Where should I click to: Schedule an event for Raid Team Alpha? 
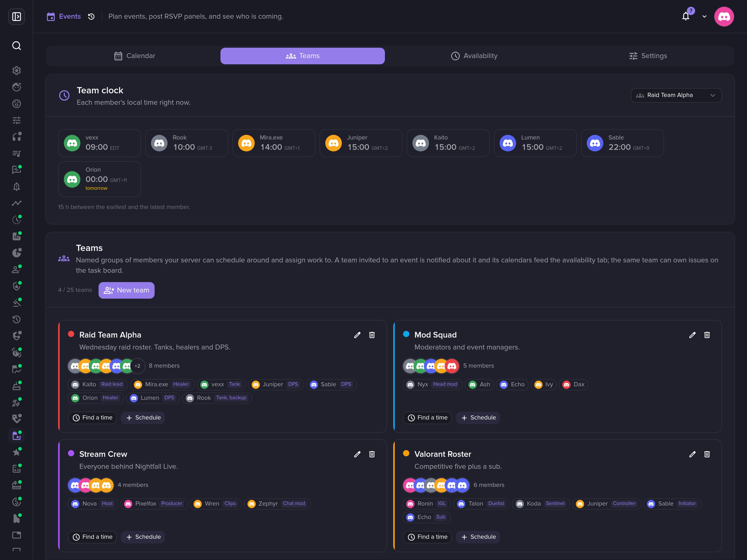coord(143,418)
